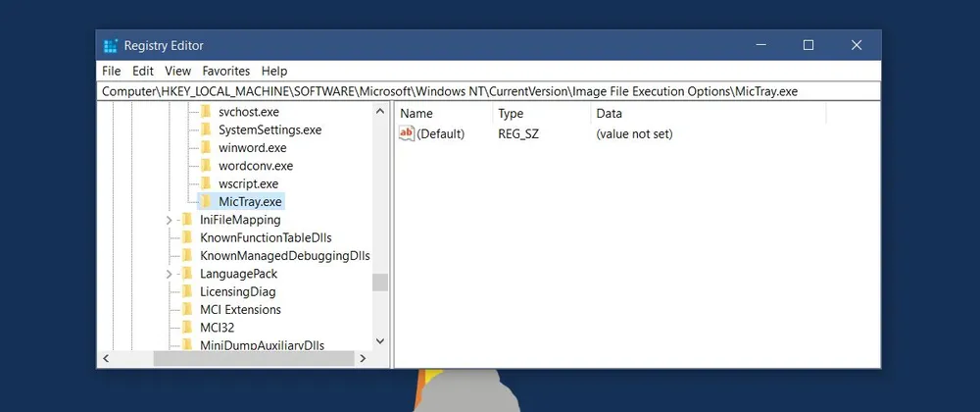This screenshot has height=412, width=980.
Task: Click the winword.exe folder icon
Action: coord(206,148)
